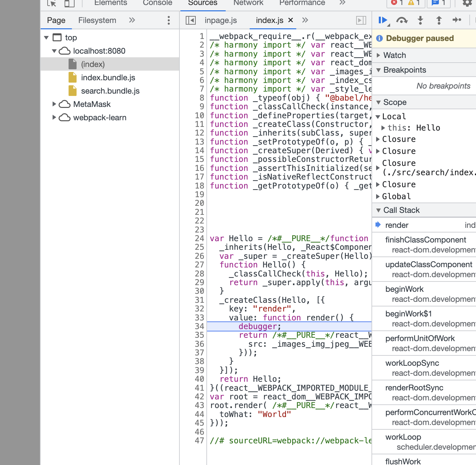Switch to the Elements tab
This screenshot has width=476, height=465.
111,3
